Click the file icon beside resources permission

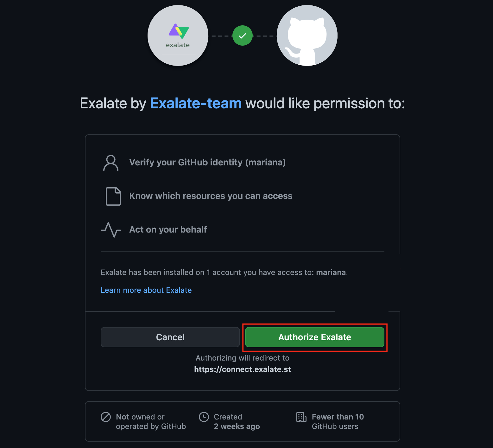[x=113, y=196]
